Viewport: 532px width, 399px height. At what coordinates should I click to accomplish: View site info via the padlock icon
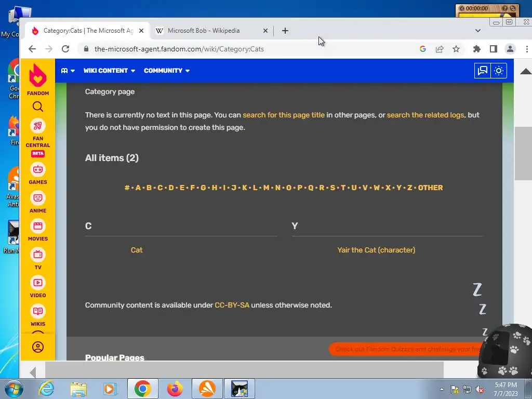click(x=86, y=49)
